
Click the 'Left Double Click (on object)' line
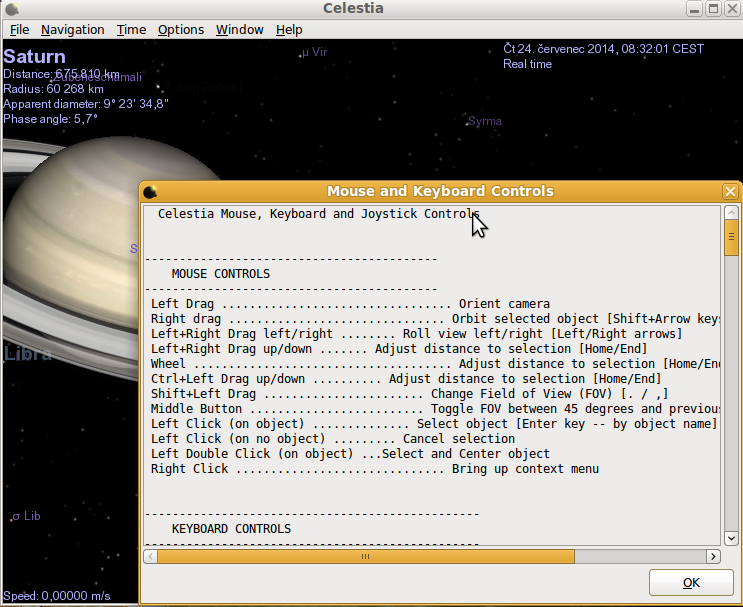(x=350, y=454)
